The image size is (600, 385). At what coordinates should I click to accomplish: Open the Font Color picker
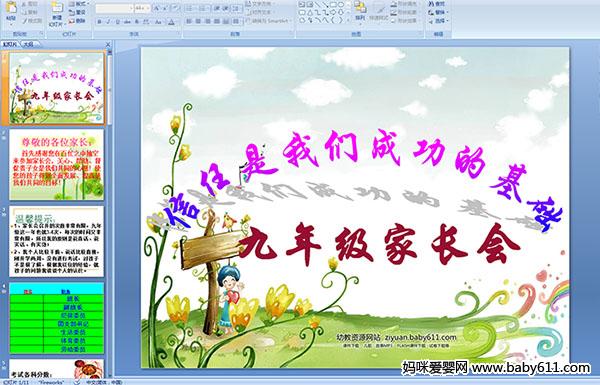coord(172,22)
